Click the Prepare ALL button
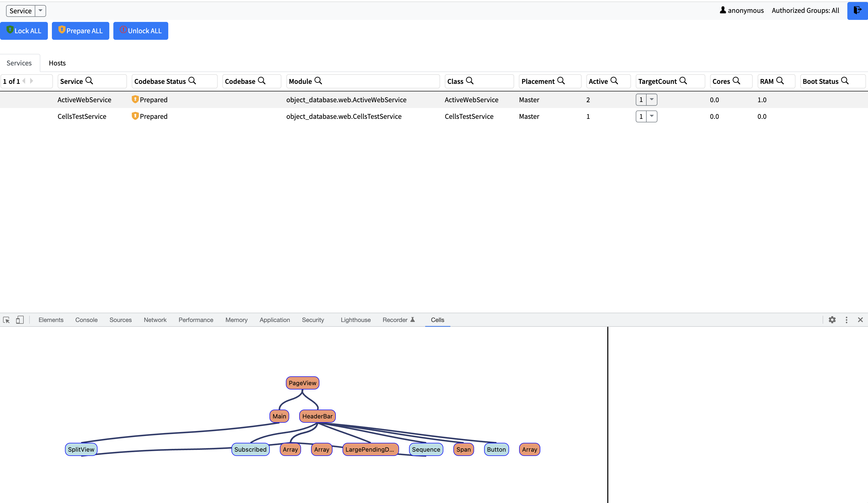 (80, 31)
